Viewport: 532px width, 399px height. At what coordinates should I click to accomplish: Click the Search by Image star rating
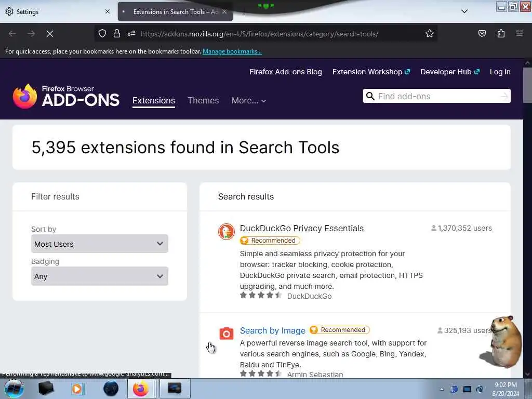coord(261,374)
